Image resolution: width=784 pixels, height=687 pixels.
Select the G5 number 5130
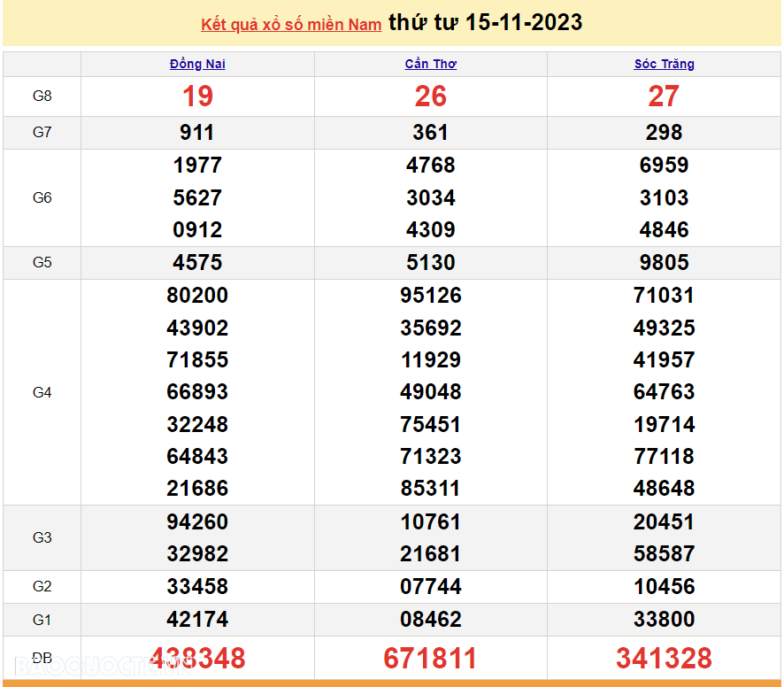[x=431, y=262]
